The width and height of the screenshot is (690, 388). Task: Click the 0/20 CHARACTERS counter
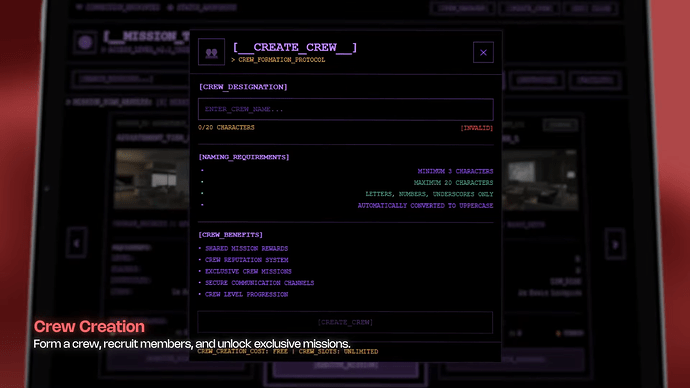pos(226,128)
